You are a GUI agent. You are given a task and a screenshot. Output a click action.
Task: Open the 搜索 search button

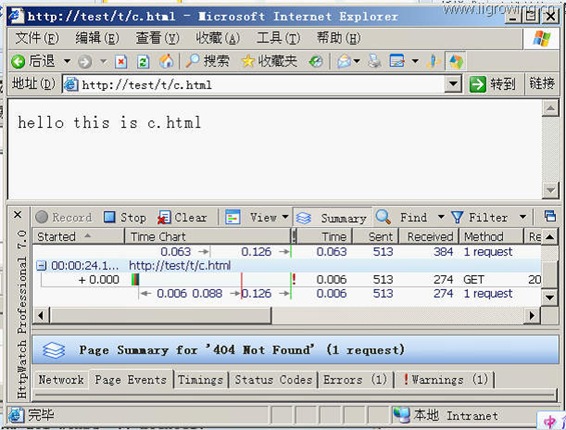coord(207,61)
